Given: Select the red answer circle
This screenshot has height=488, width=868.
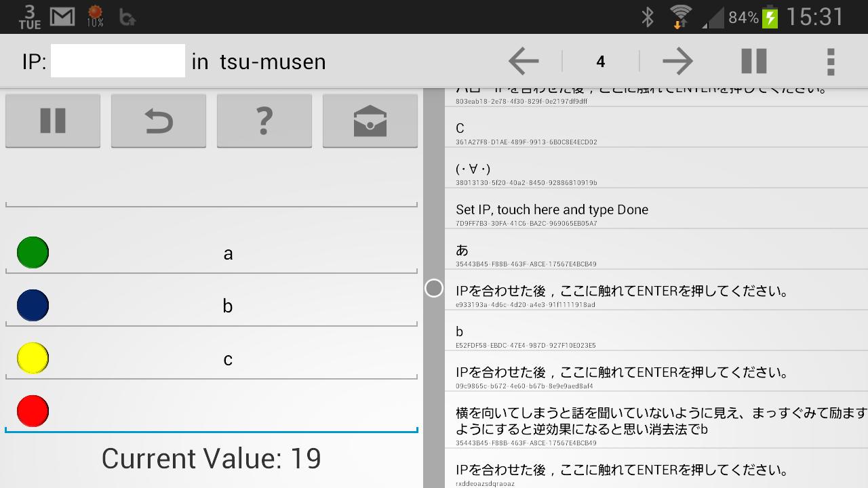Looking at the screenshot, I should [33, 411].
